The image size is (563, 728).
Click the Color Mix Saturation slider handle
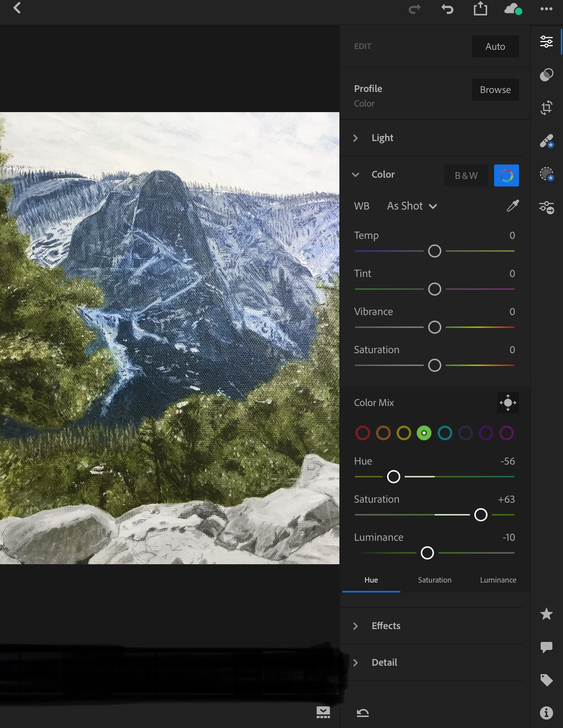coord(481,515)
